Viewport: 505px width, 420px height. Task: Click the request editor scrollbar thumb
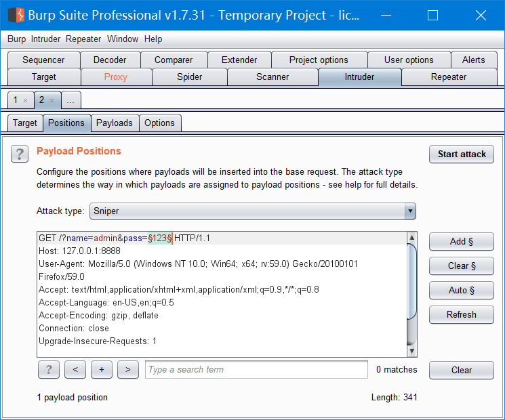point(411,282)
